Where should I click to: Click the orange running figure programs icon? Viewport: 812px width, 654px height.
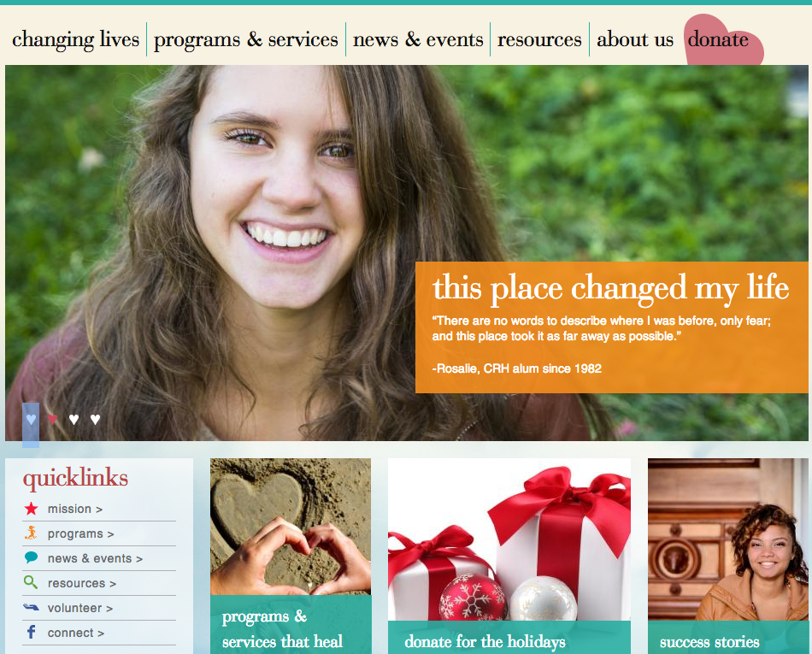31,533
